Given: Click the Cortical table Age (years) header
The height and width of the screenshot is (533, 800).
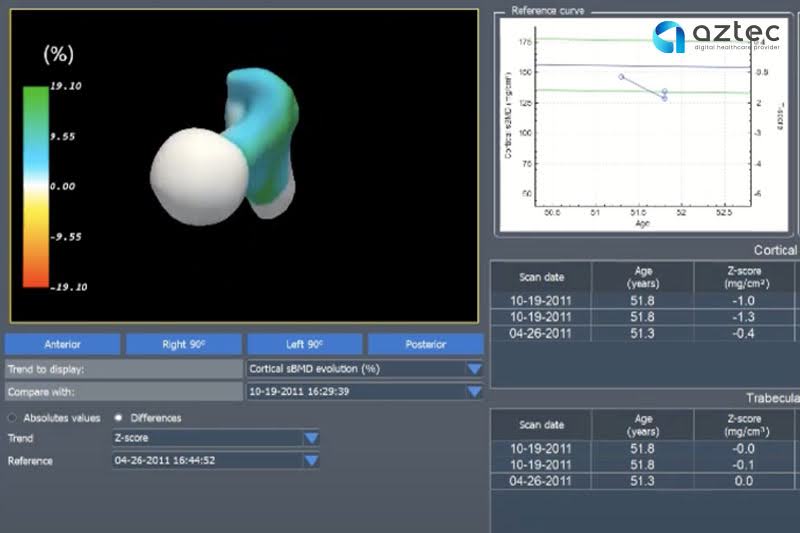Looking at the screenshot, I should 643,277.
